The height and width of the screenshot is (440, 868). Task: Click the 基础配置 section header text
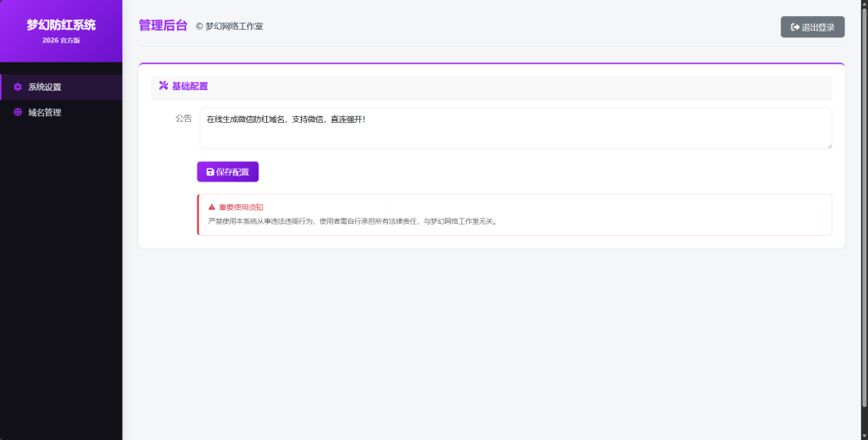point(190,86)
